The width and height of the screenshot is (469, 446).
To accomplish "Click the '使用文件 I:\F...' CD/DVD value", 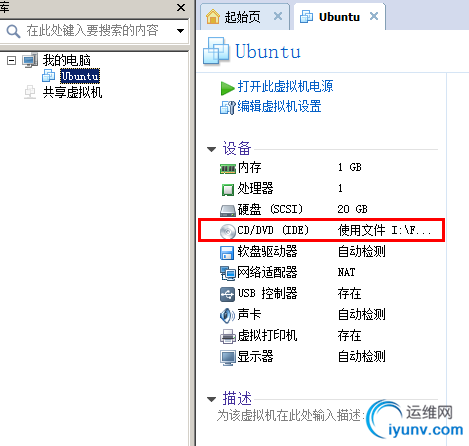I will tap(385, 230).
